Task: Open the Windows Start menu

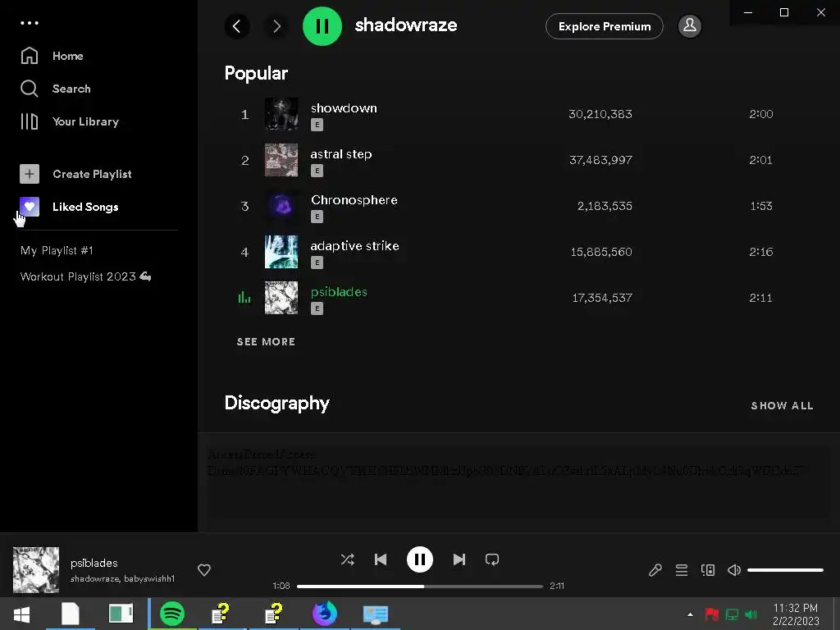Action: (21, 614)
